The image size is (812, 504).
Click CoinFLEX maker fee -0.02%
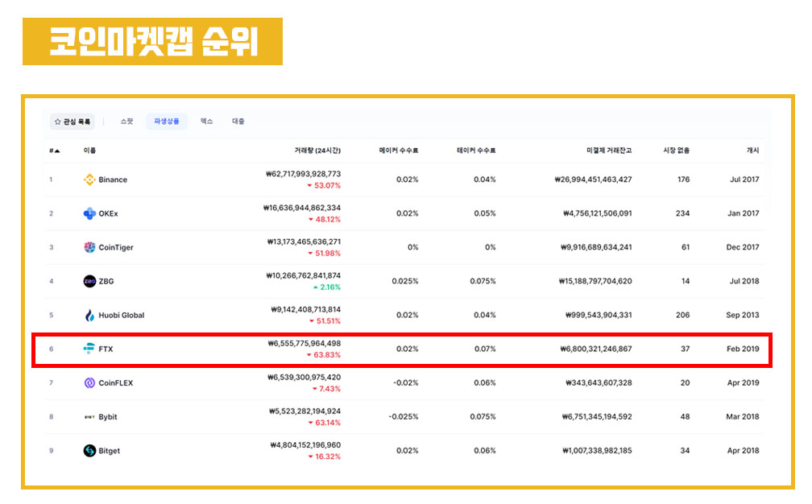[x=405, y=383]
